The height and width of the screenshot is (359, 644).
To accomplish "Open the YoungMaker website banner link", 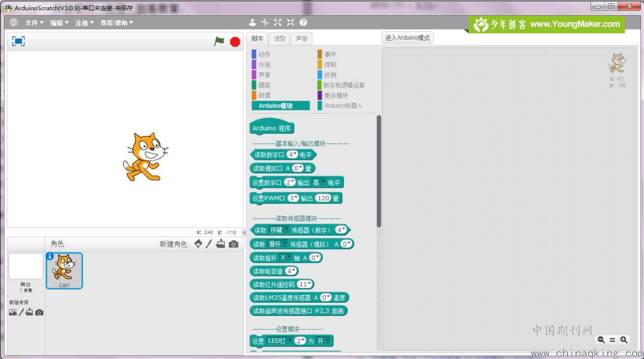I will [x=547, y=24].
